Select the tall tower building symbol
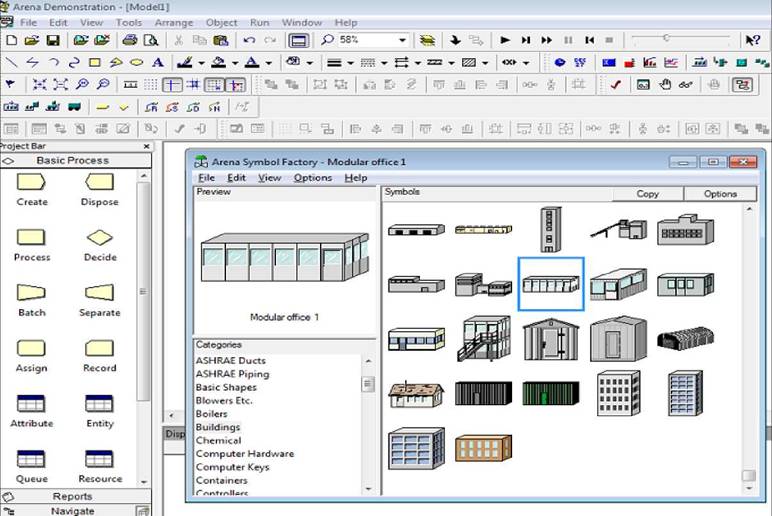The height and width of the screenshot is (516, 772). click(550, 229)
